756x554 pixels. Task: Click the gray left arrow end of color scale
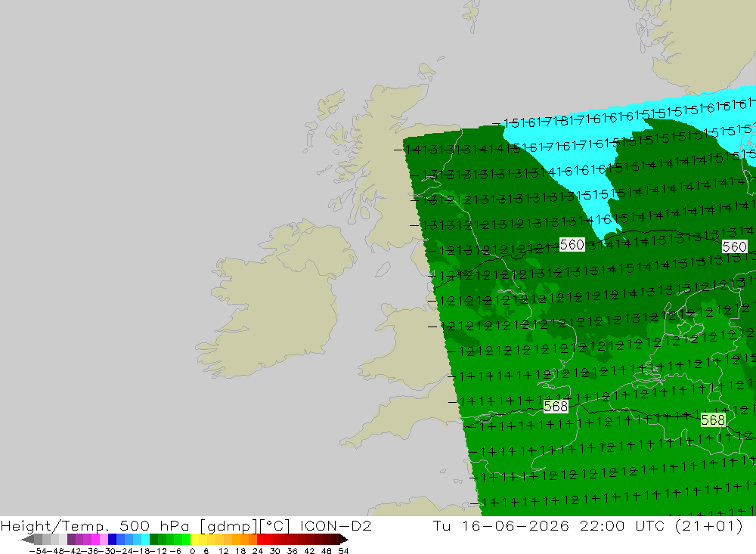pos(27,539)
